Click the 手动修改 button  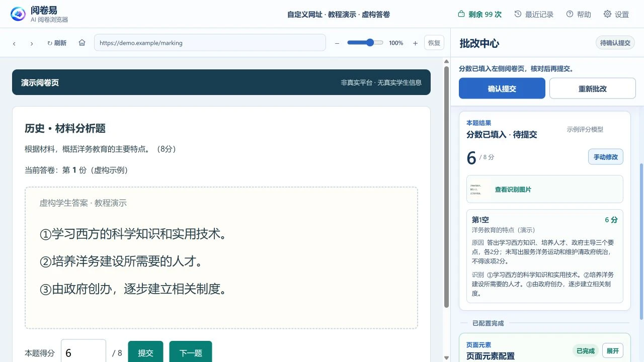[x=606, y=157]
